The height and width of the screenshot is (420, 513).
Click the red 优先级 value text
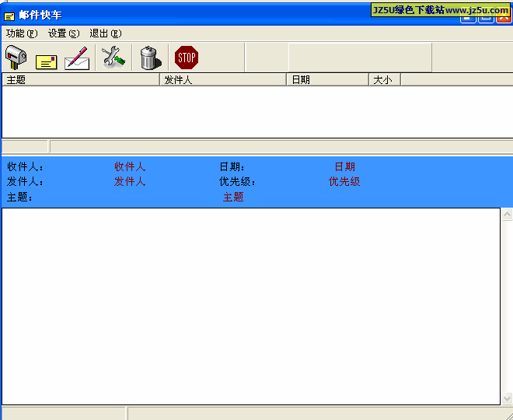[x=344, y=181]
